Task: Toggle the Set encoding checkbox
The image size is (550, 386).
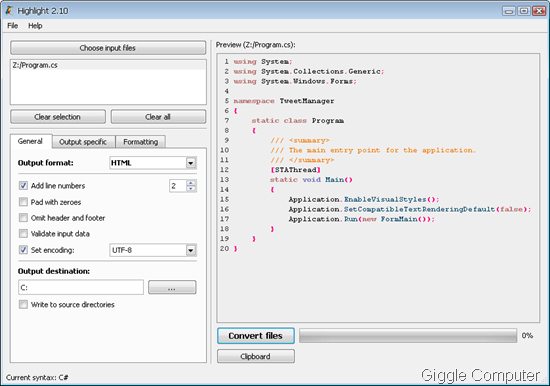Action: click(23, 250)
